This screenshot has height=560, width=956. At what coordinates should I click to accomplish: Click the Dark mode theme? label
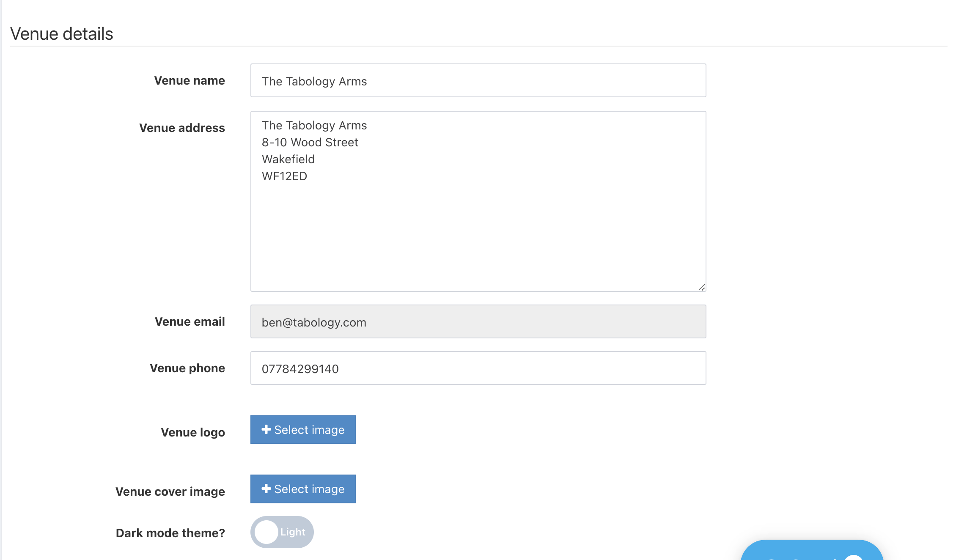pyautogui.click(x=170, y=533)
